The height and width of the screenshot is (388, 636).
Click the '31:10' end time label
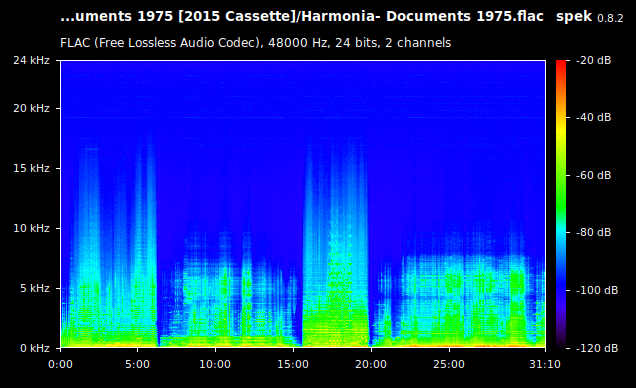click(x=545, y=364)
